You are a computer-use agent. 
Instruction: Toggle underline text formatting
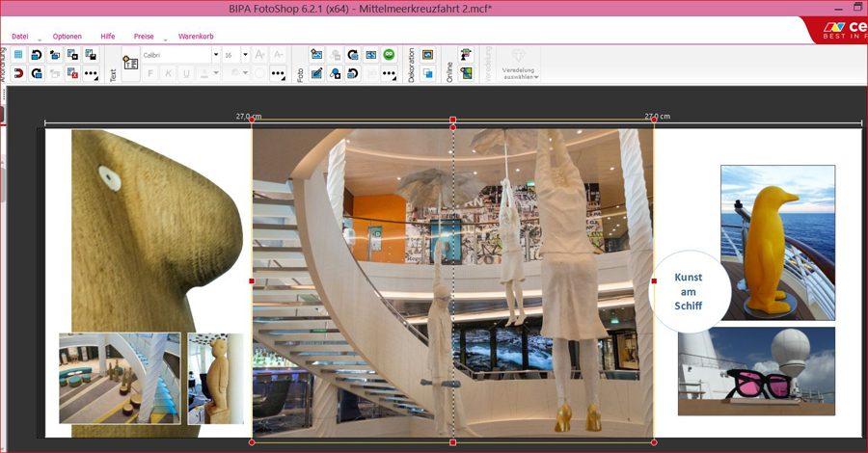(x=185, y=73)
